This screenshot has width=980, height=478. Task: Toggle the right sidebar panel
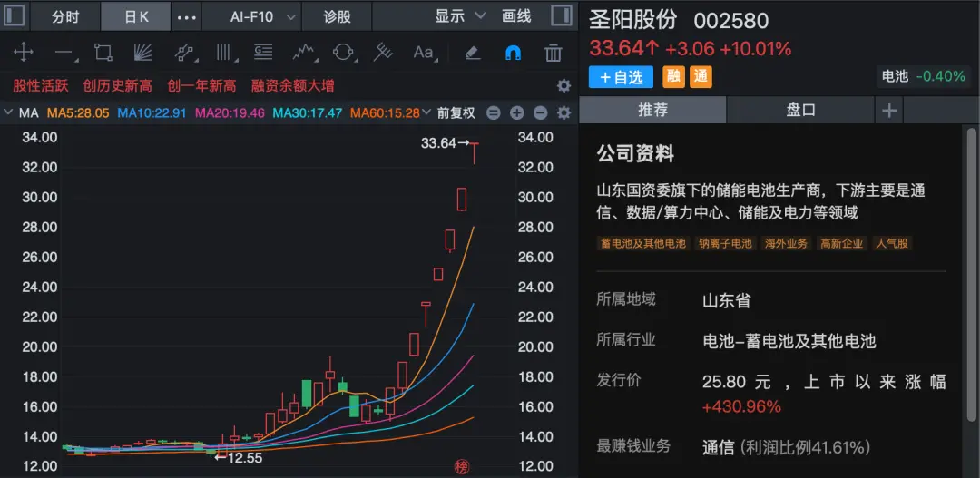(x=562, y=16)
